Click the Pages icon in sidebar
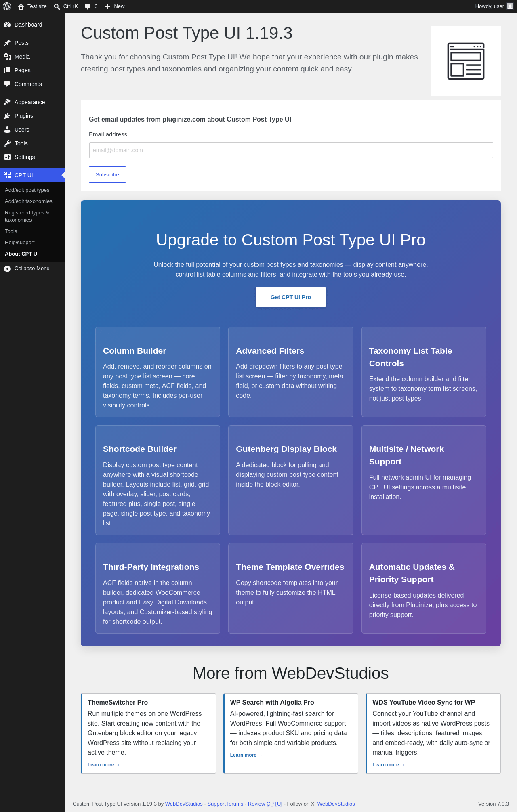 (x=7, y=70)
